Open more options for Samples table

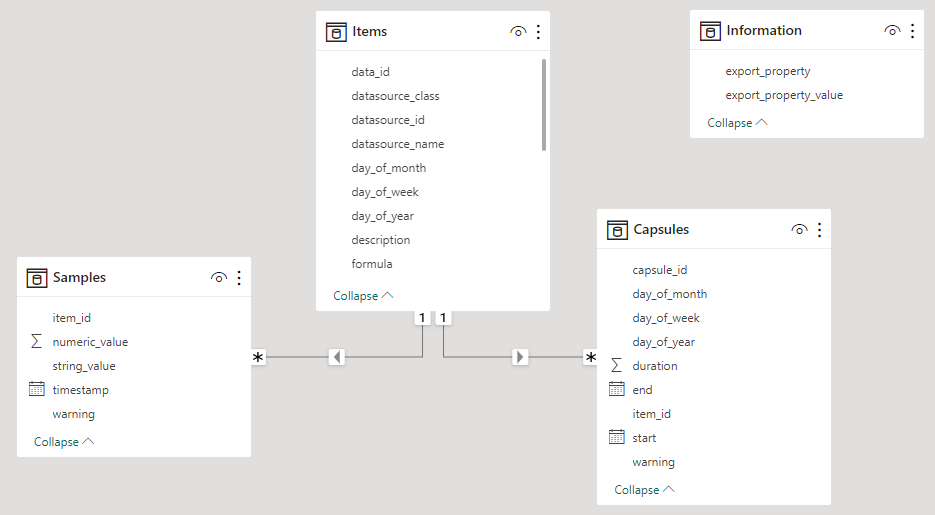[x=239, y=278]
